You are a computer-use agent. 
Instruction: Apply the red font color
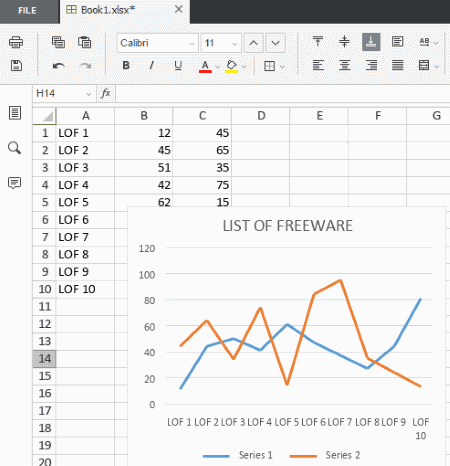point(205,66)
